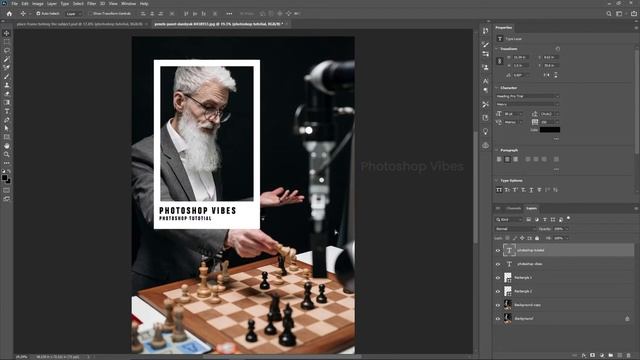Hide the Background layer
Viewport: 640px width, 360px height.
pyautogui.click(x=498, y=319)
